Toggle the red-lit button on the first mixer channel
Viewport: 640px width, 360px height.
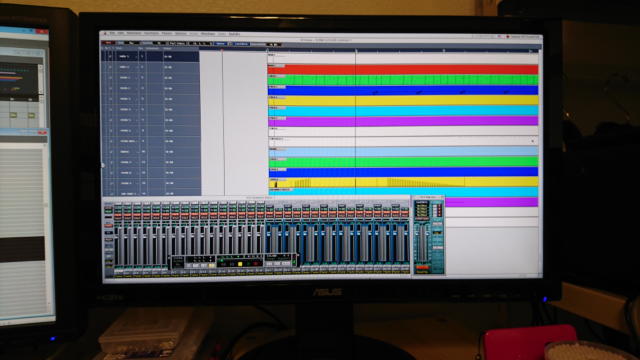click(x=118, y=215)
